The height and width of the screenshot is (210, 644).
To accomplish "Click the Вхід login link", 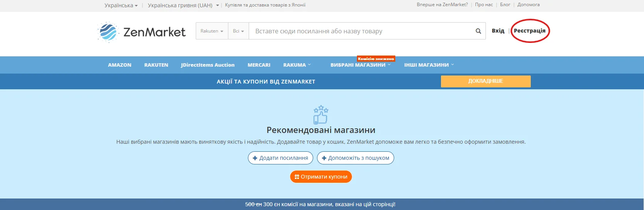I will tap(498, 31).
